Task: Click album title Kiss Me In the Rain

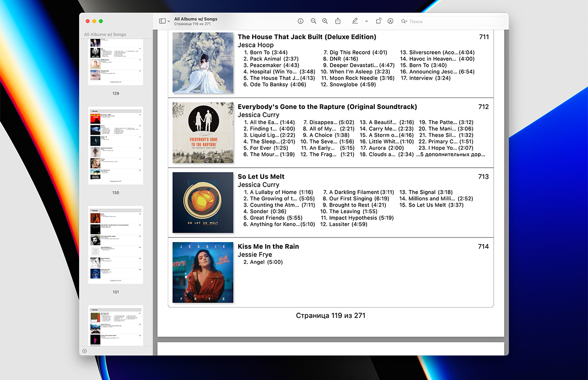Action: click(x=268, y=246)
